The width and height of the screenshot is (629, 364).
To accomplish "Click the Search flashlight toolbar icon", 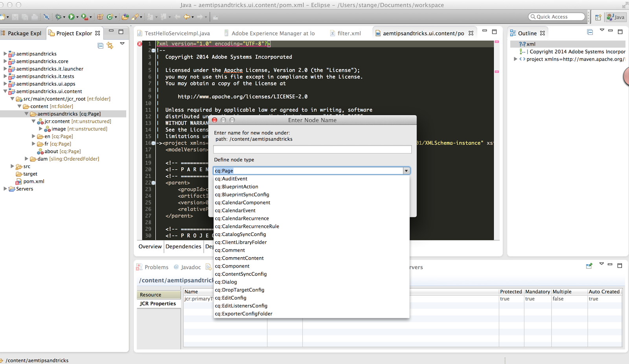I will point(135,17).
